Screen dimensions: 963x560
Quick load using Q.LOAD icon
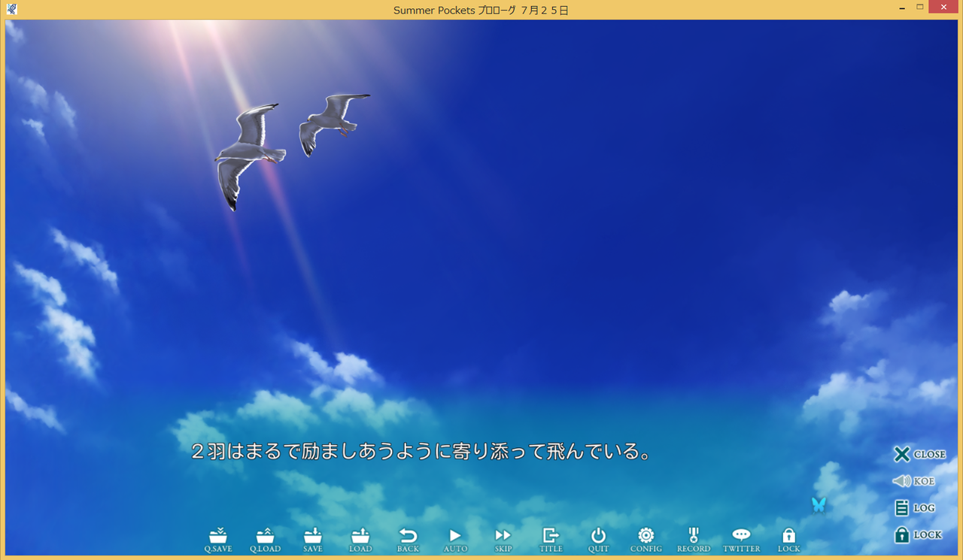tap(265, 540)
